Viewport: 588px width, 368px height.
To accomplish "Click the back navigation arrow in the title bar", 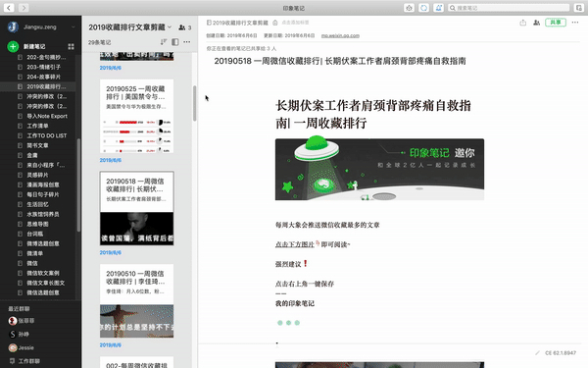I will coord(9,8).
